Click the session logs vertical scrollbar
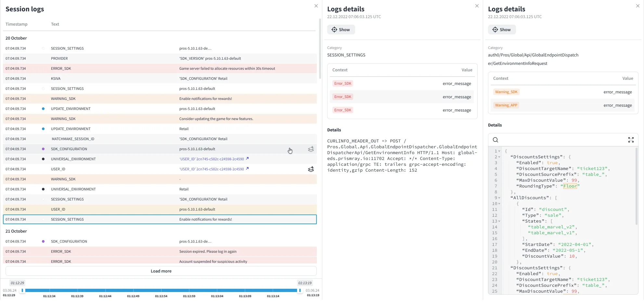The image size is (644, 304). (320, 49)
